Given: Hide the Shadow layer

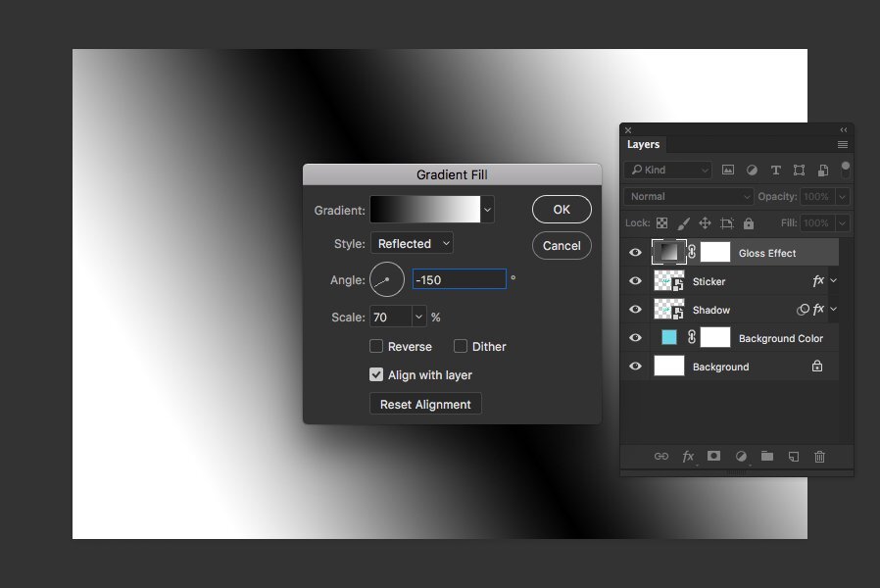Looking at the screenshot, I should 635,309.
